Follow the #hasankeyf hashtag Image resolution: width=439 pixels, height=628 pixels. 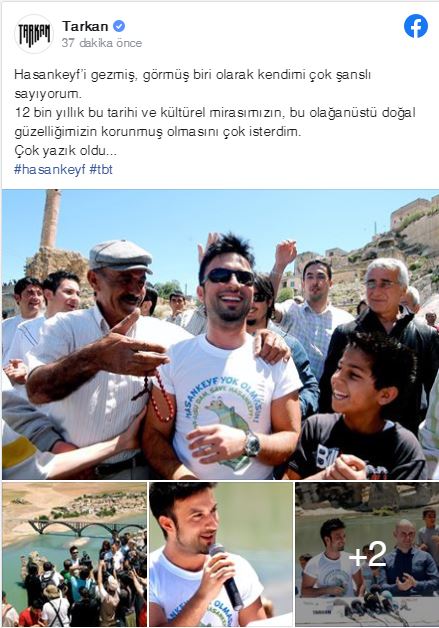[x=50, y=169]
